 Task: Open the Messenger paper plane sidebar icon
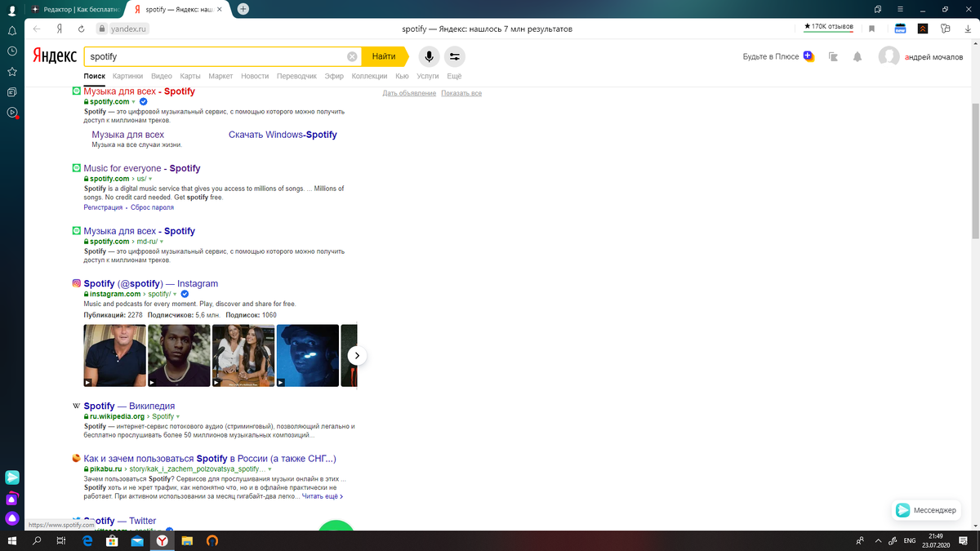[x=12, y=478]
